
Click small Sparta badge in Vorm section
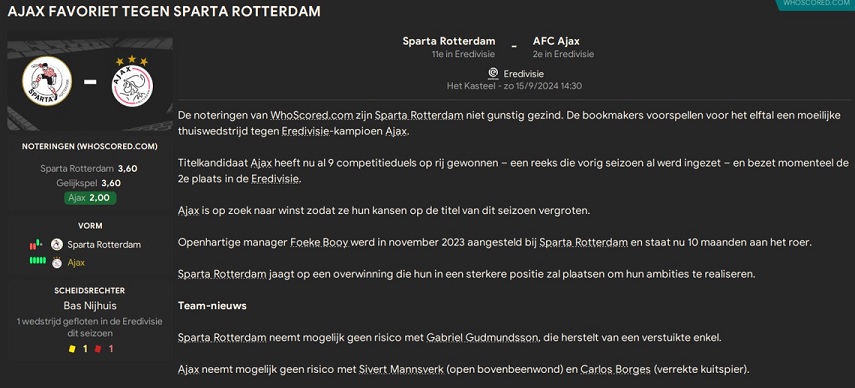(57, 244)
